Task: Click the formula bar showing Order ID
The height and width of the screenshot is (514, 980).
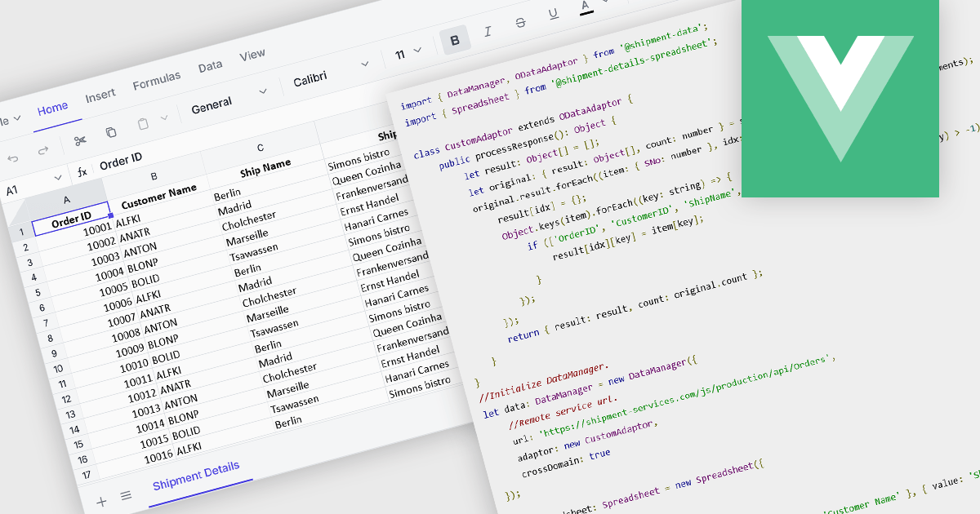Action: pyautogui.click(x=121, y=162)
